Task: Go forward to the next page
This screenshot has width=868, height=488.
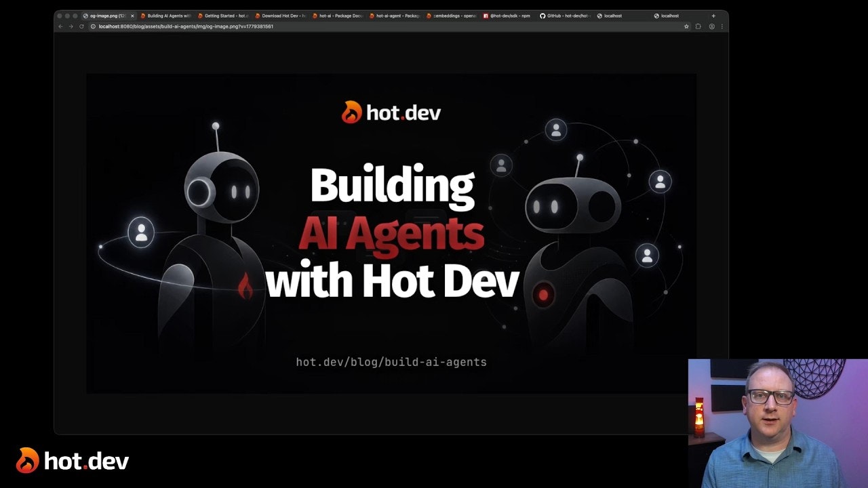Action: pyautogui.click(x=71, y=26)
